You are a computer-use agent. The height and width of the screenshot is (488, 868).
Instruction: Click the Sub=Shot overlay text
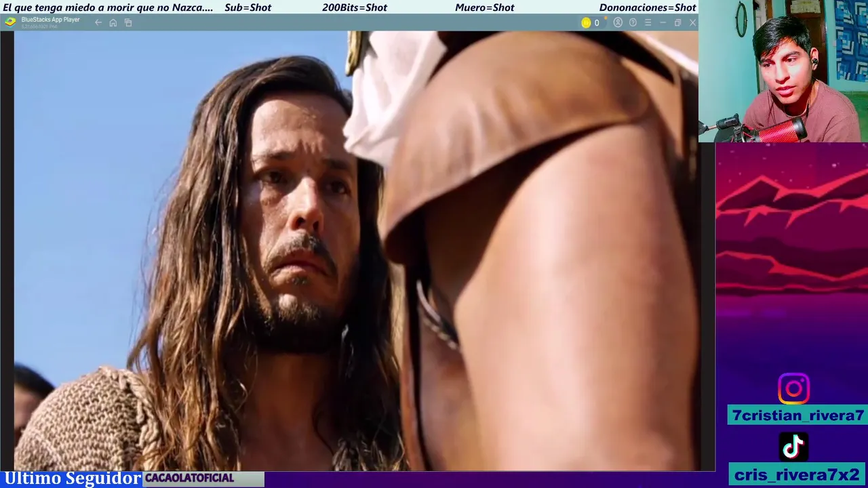248,7
